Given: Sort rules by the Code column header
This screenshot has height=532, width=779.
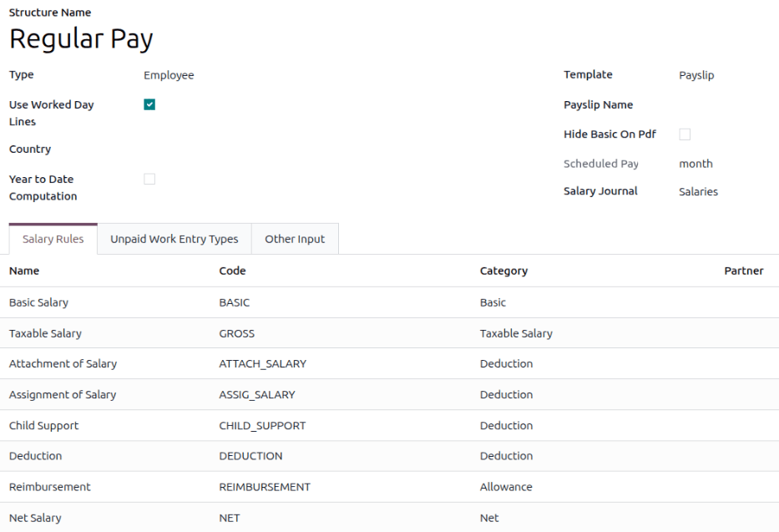Looking at the screenshot, I should (232, 271).
